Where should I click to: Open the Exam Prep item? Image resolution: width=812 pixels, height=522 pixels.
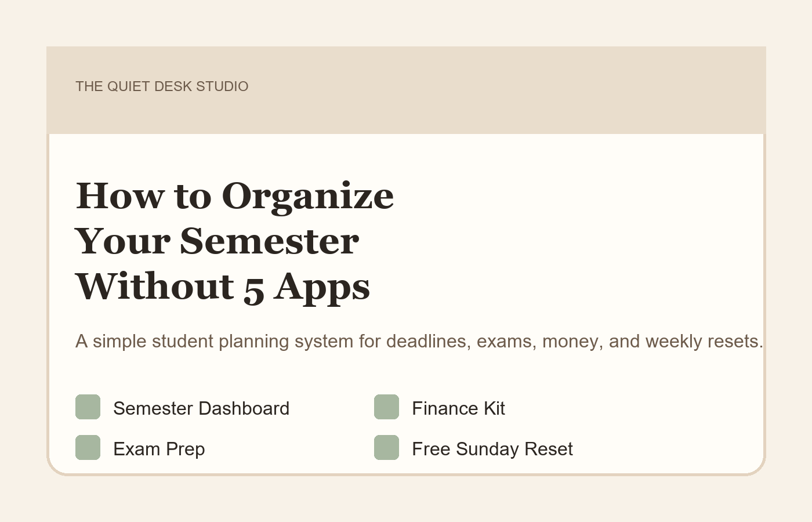coord(159,449)
